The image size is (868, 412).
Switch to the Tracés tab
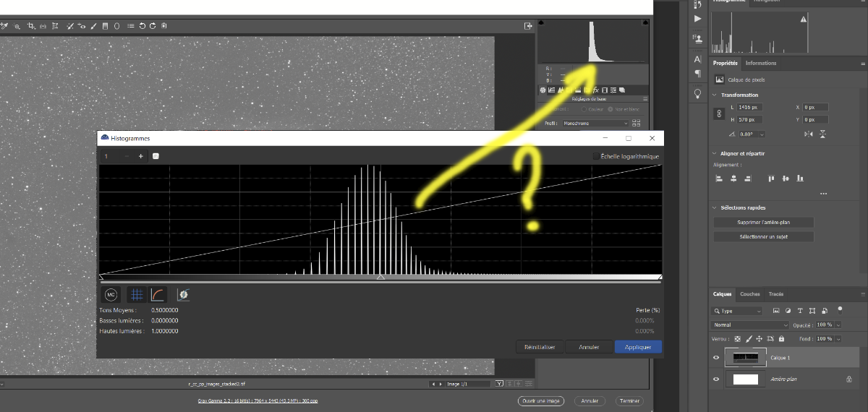(776, 294)
